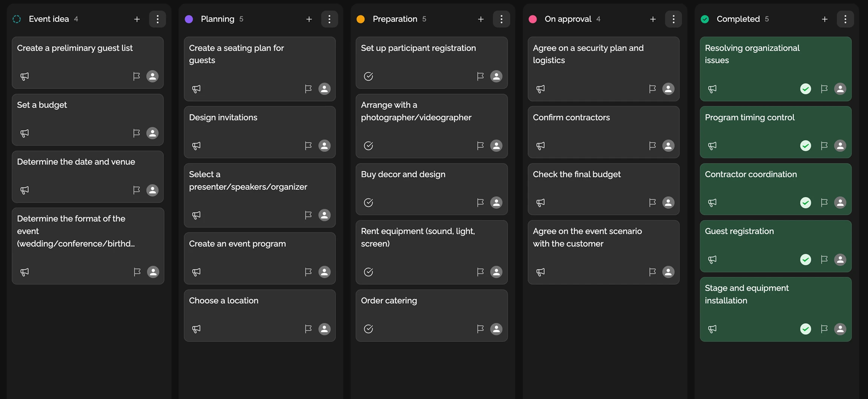Click assignee avatar on Determine the date and venue
868x399 pixels.
(152, 190)
